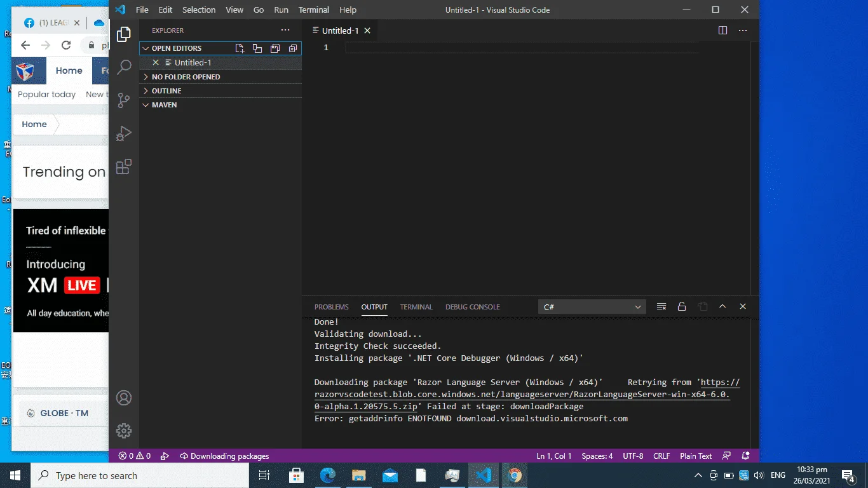Change indentation via Spaces: 4
The image size is (868, 488).
coord(597,456)
